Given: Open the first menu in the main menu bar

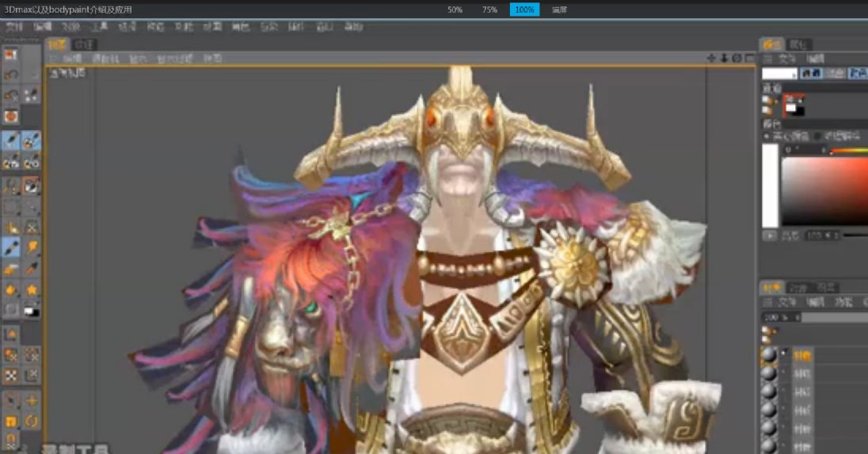Looking at the screenshot, I should coord(14,27).
